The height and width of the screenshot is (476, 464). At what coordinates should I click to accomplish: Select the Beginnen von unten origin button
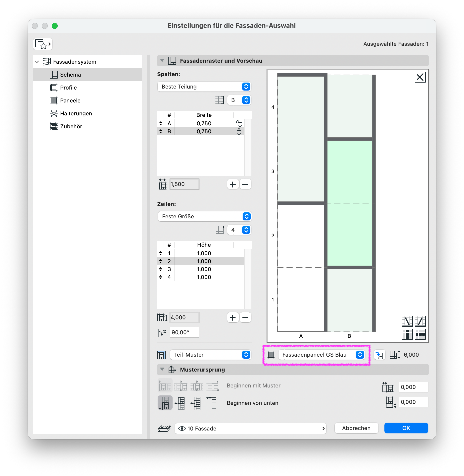click(165, 403)
